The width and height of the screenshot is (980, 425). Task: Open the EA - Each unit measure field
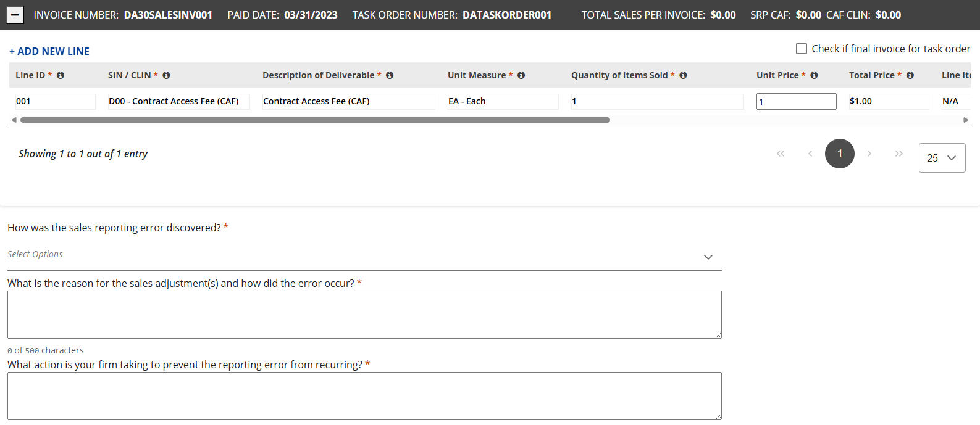503,101
